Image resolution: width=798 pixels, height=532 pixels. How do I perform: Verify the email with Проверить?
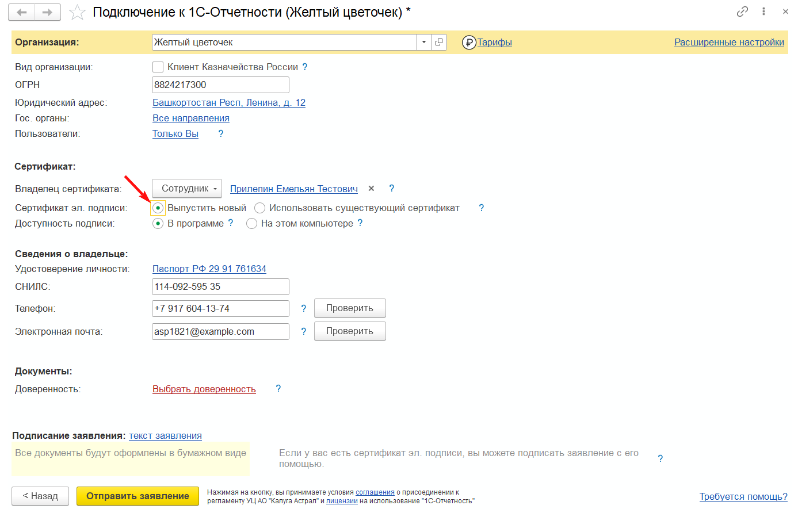tap(350, 331)
